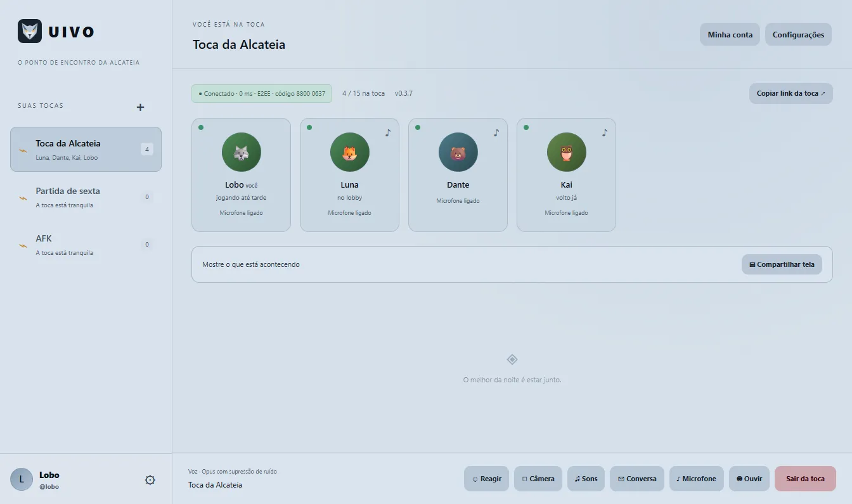852x504 pixels.
Task: Click music note icon on Luna's card
Action: 388,132
